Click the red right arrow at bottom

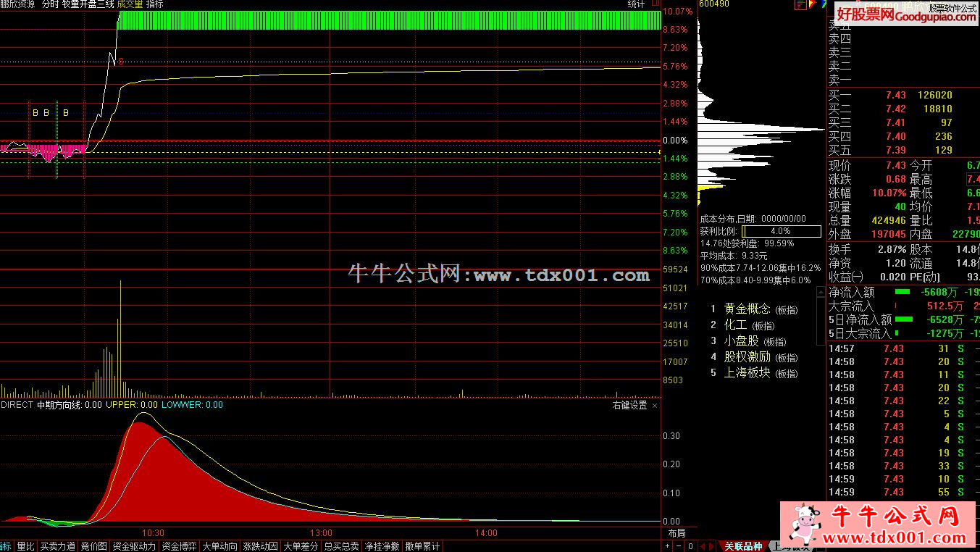point(711,546)
